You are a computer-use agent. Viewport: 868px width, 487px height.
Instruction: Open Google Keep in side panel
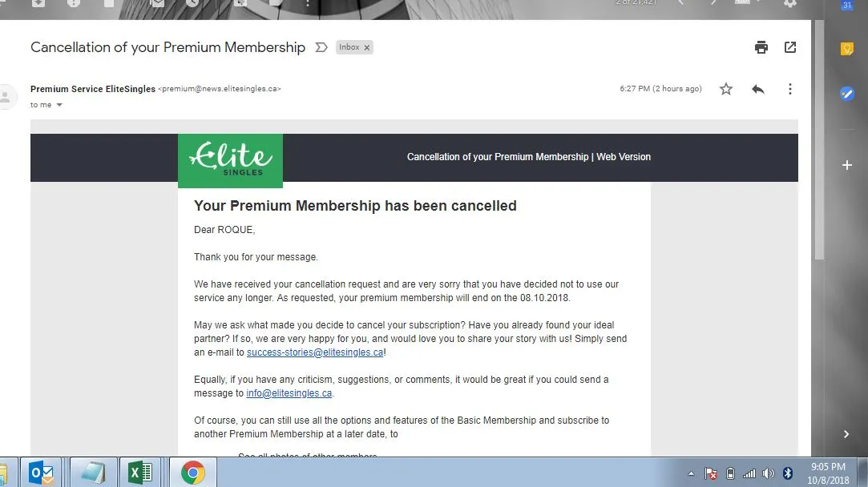click(847, 49)
